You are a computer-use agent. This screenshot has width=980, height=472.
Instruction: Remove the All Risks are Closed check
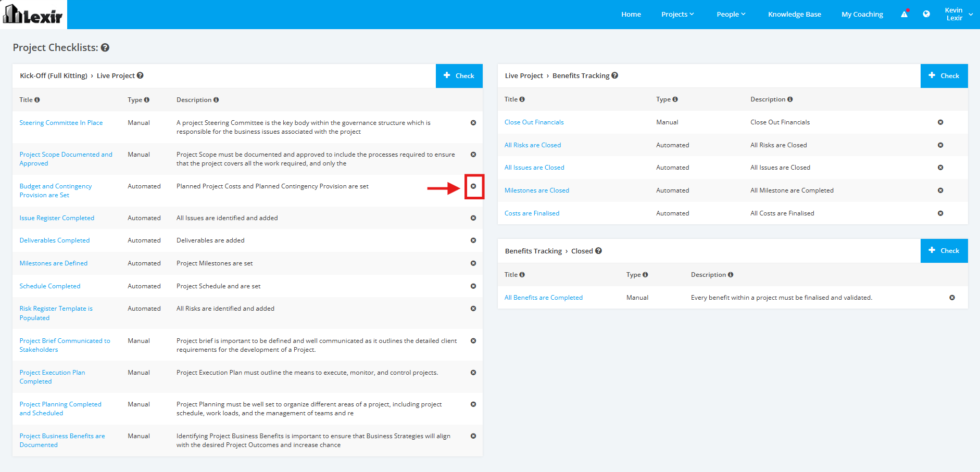point(940,145)
